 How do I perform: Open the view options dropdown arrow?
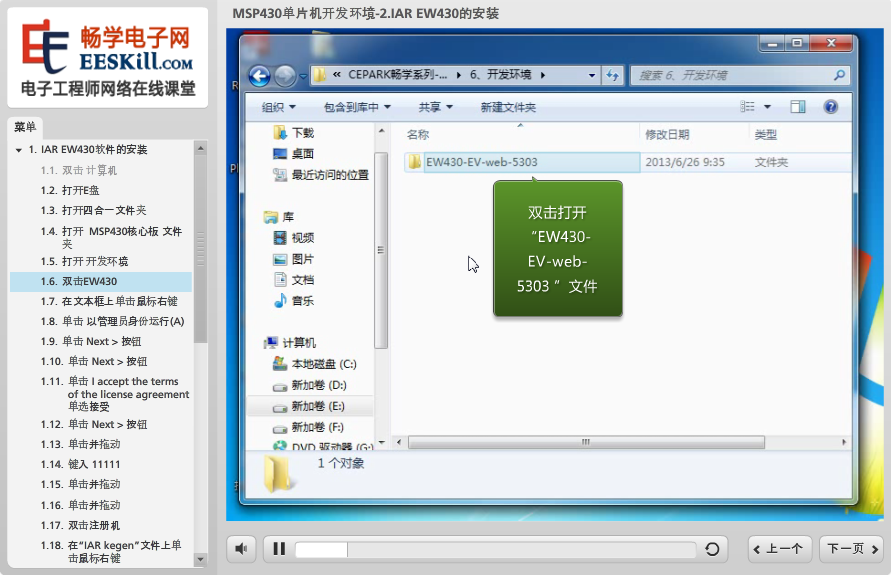[767, 106]
